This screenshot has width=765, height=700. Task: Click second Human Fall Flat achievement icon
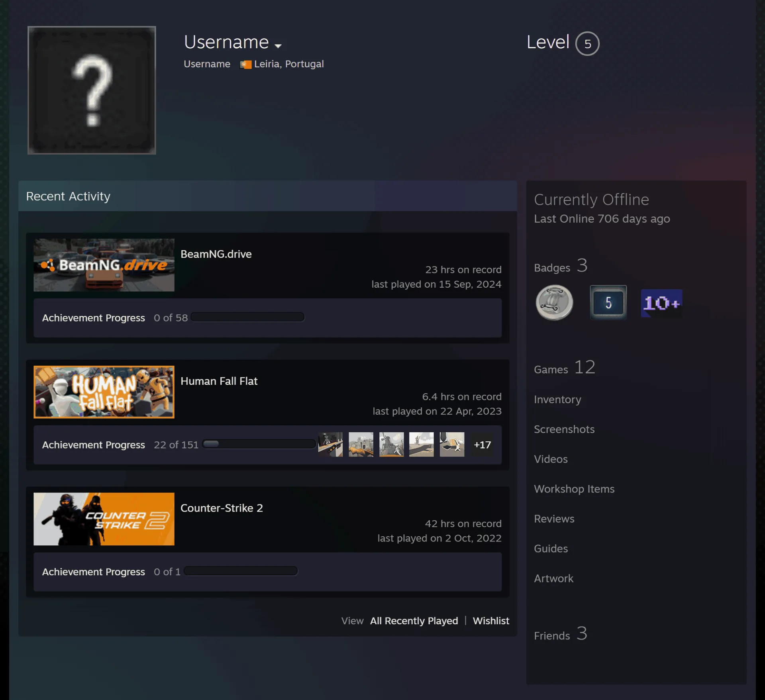[x=361, y=445]
